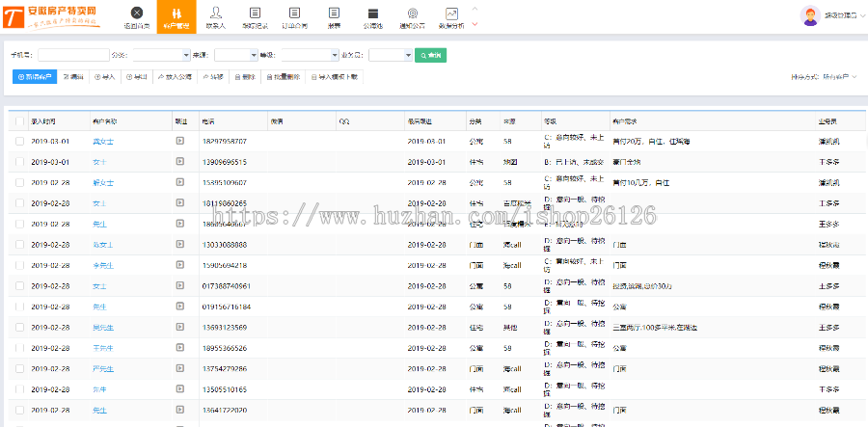Open customer name link for phone 18297958707
Viewport: 868px width, 427px height.
coord(103,141)
